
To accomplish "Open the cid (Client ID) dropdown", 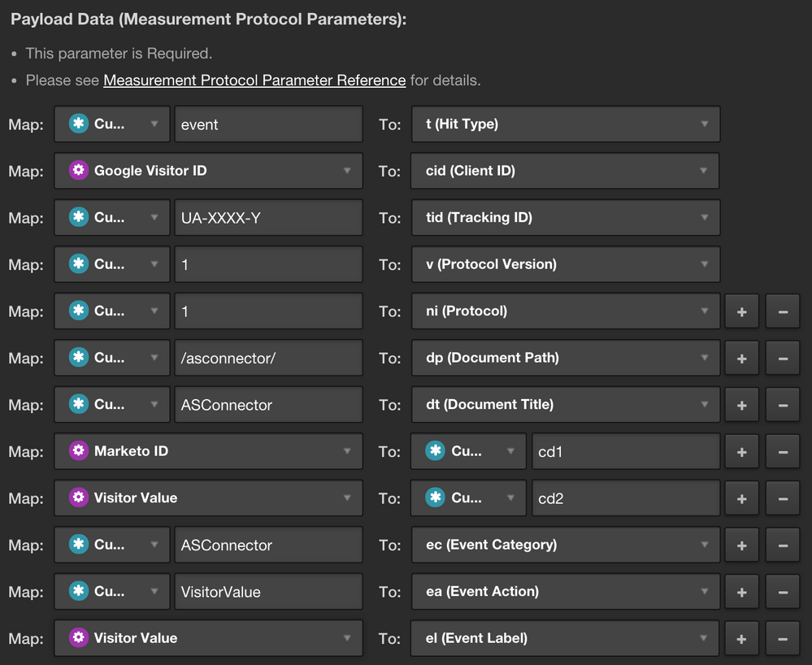I will [x=565, y=171].
